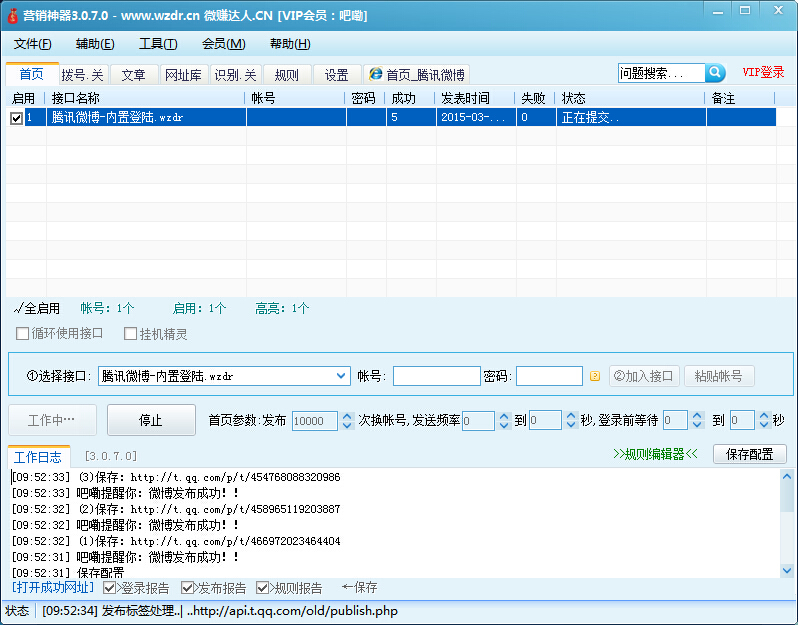Select the 工作日志 tab

38,457
